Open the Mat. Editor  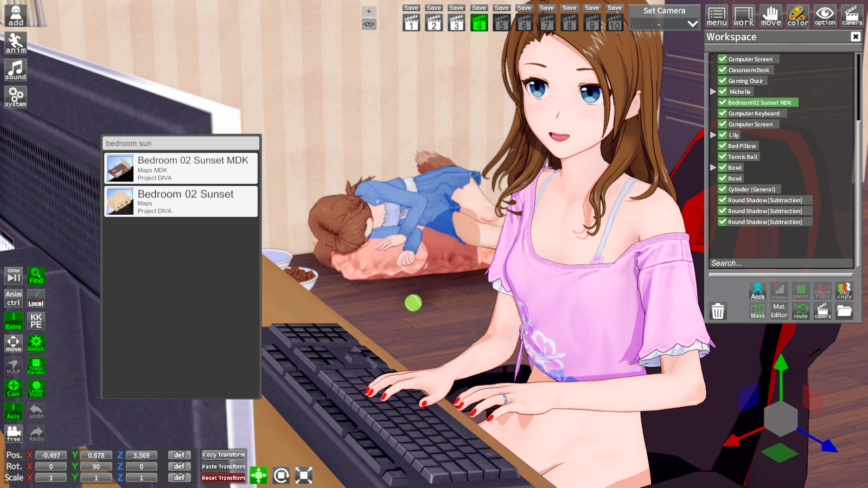tap(779, 311)
